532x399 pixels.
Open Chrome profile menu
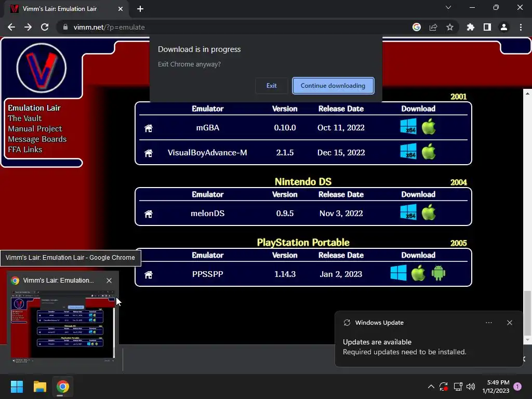click(504, 27)
